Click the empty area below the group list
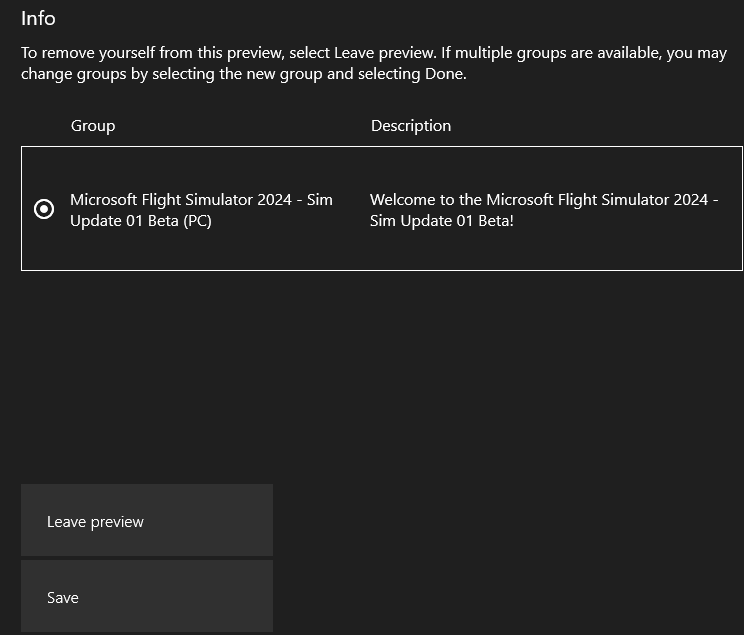 (x=380, y=370)
